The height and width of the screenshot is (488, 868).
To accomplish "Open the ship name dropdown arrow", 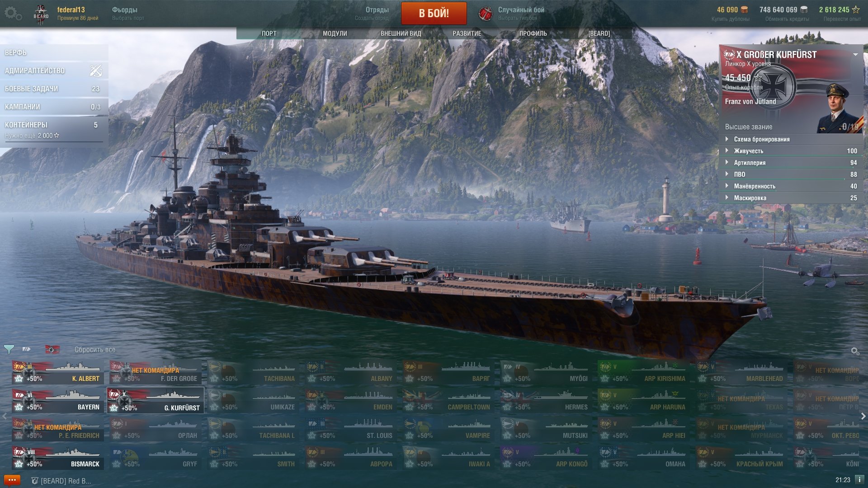I will click(855, 55).
